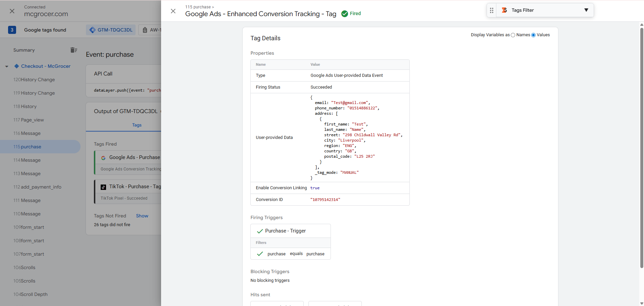Screen dimensions: 644x306
Task: Click the 115 purchase breadcrumb link
Action: pyautogui.click(x=198, y=7)
